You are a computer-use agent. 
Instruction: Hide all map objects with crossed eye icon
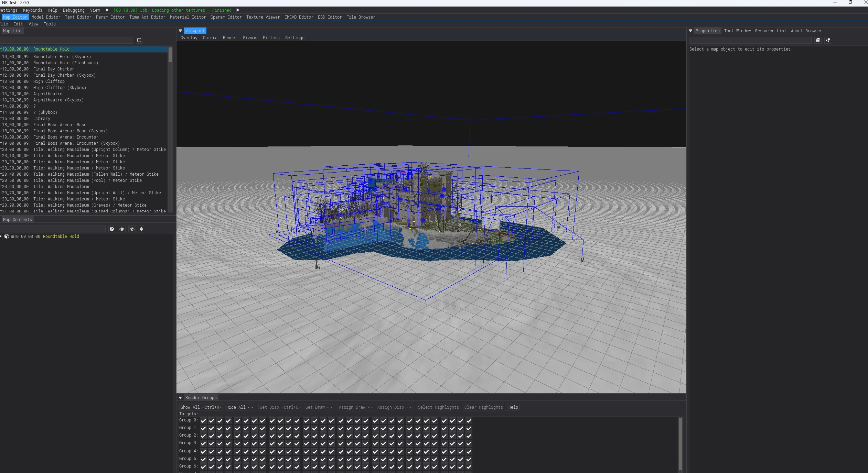tap(132, 229)
